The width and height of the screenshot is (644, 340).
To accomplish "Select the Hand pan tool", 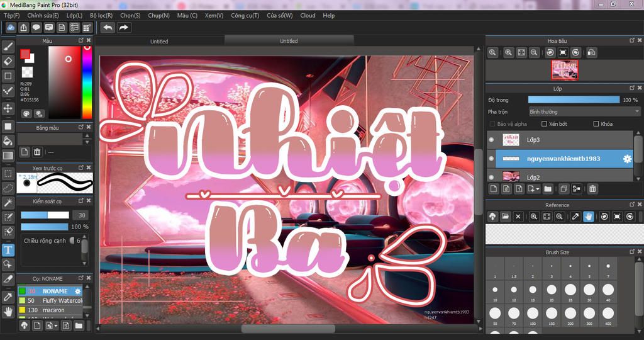I will pyautogui.click(x=8, y=312).
